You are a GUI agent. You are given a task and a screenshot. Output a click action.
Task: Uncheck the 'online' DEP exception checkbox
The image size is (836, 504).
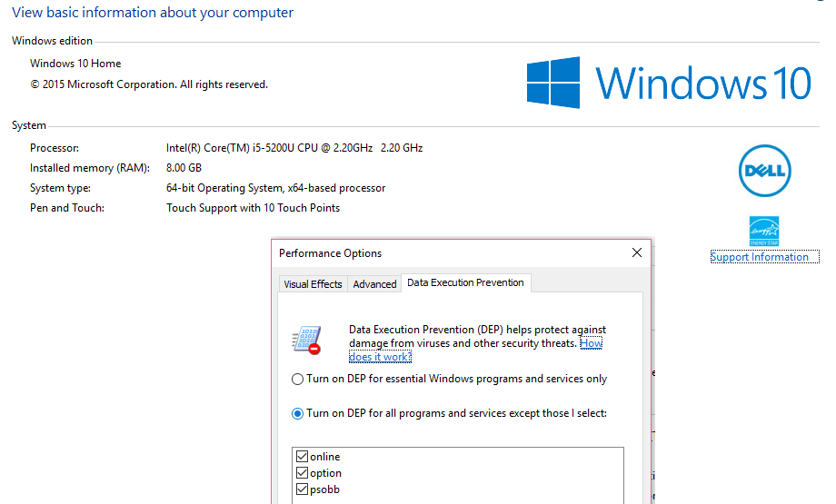303,457
